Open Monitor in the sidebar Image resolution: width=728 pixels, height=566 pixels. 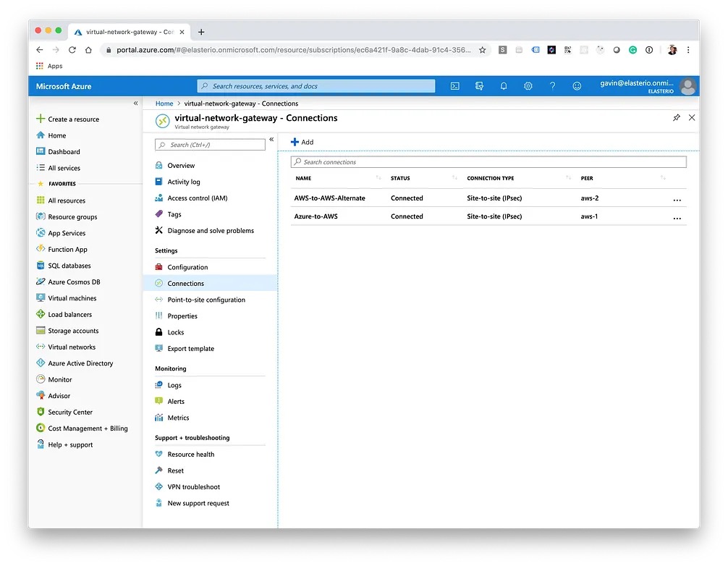pos(54,379)
